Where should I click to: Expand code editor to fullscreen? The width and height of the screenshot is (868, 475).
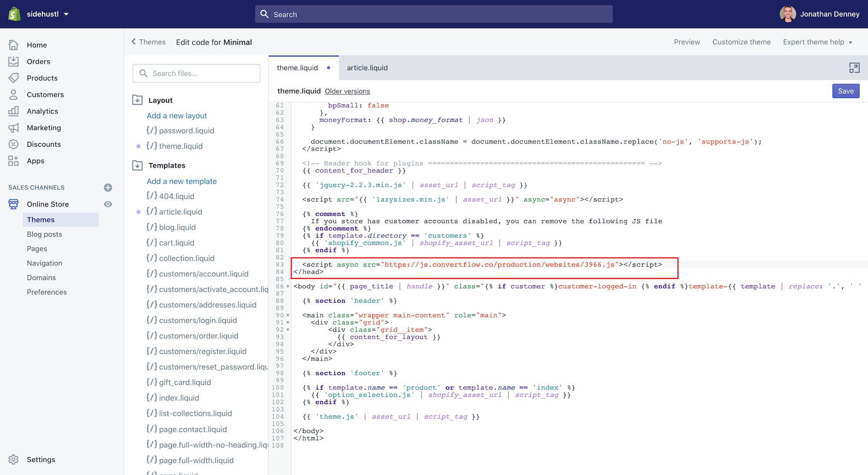(x=854, y=68)
